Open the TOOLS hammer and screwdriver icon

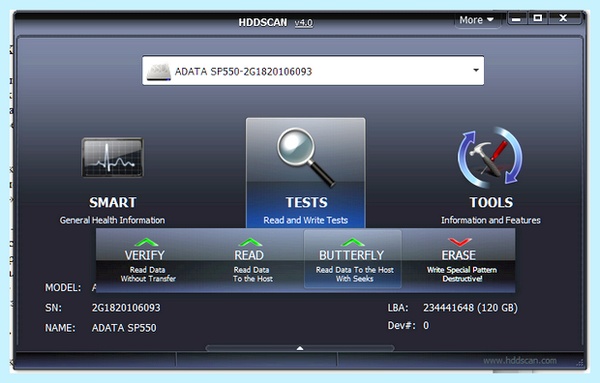(x=491, y=157)
